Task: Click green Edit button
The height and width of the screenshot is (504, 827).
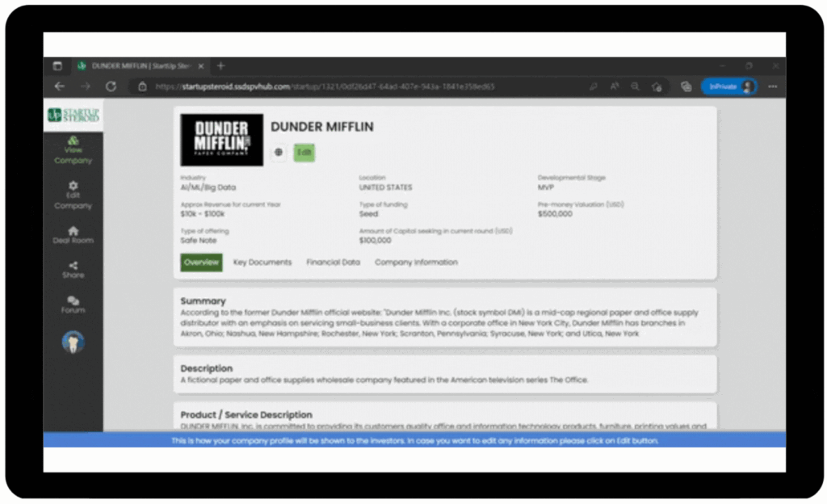Action: tap(304, 153)
